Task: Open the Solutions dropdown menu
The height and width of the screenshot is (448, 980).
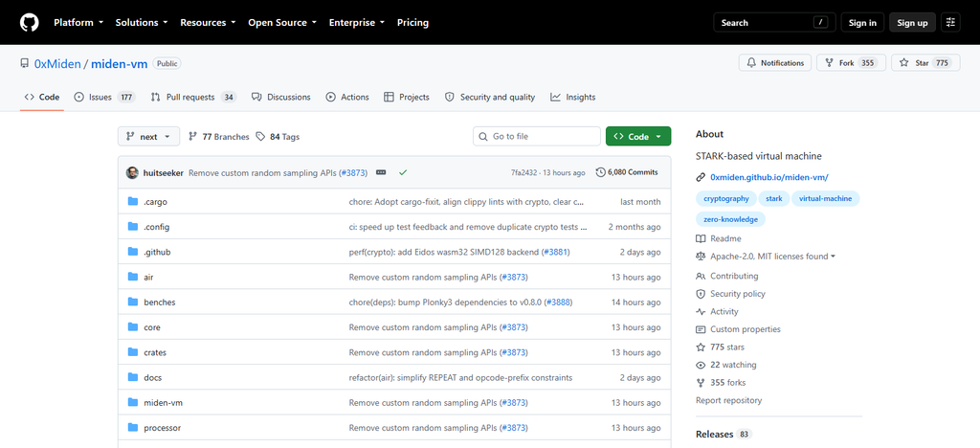Action: coord(142,22)
